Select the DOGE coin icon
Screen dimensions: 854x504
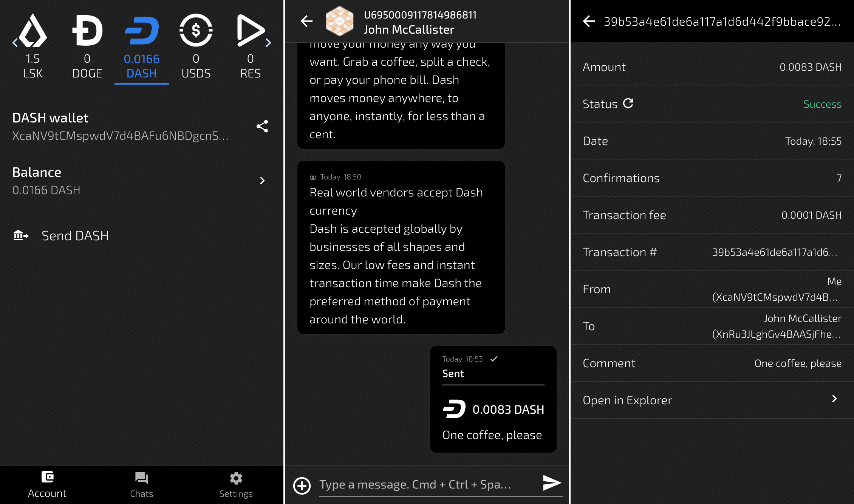pyautogui.click(x=87, y=30)
